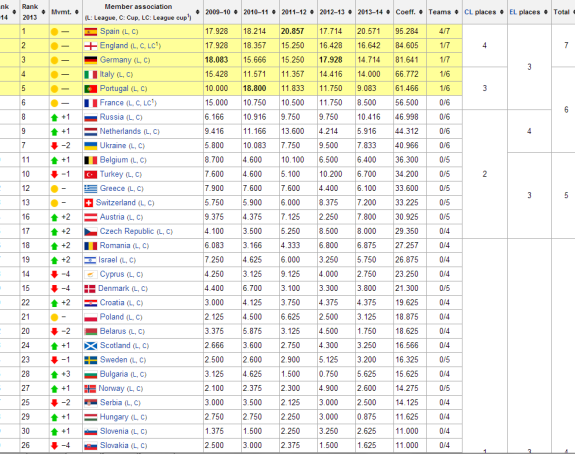Viewport: 575px width, 454px height.
Task: Select Spain's coefficient value 95.284
Action: click(407, 32)
